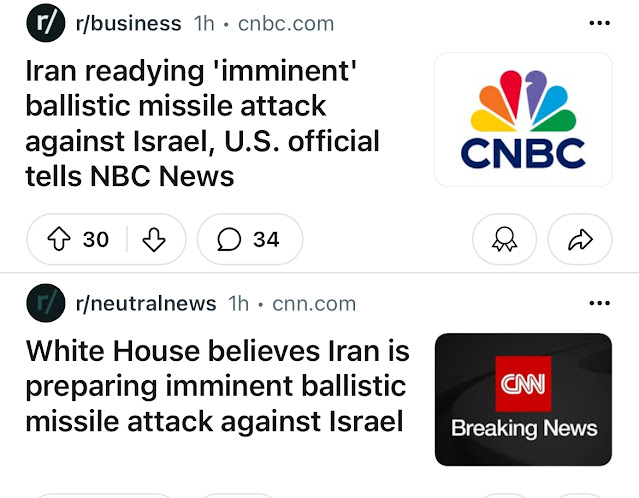Viewport: 639px width, 498px height.
Task: Open more options for r/neutralnews post
Action: tap(599, 302)
